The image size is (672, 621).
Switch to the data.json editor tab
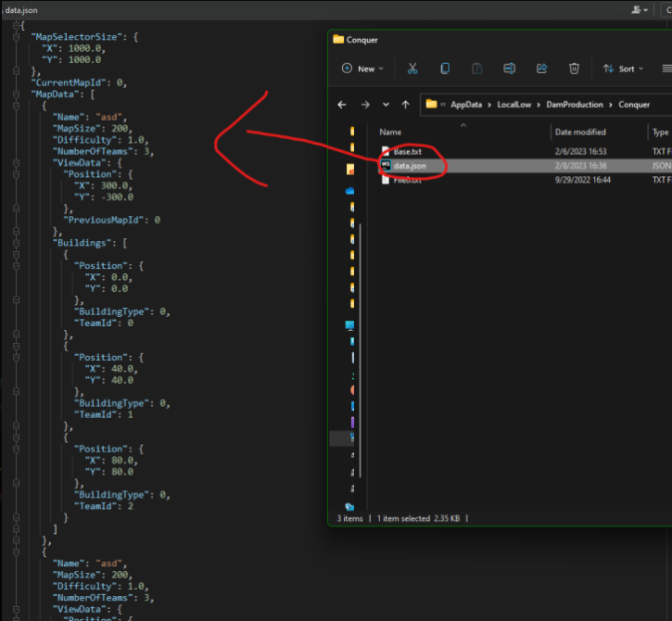point(21,10)
